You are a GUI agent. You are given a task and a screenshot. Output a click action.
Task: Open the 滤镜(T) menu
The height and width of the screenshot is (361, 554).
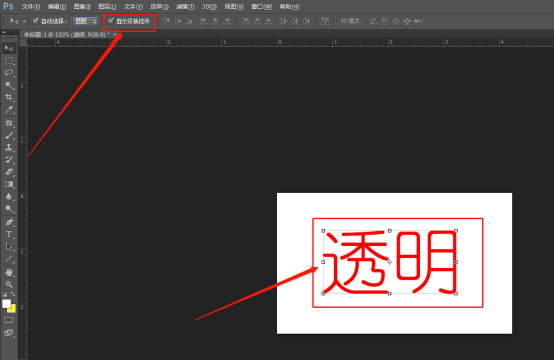tap(185, 7)
